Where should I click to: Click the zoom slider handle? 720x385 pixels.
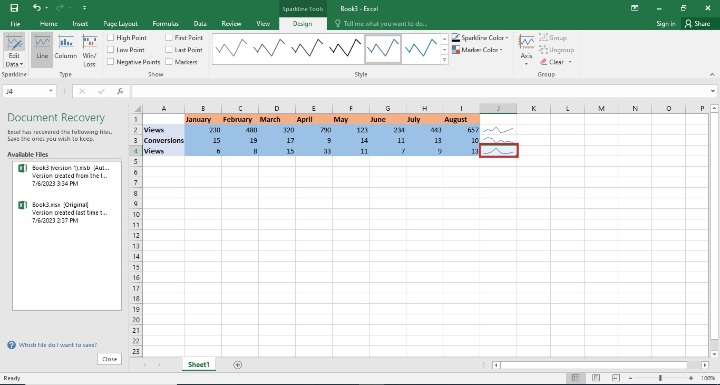(x=660, y=378)
